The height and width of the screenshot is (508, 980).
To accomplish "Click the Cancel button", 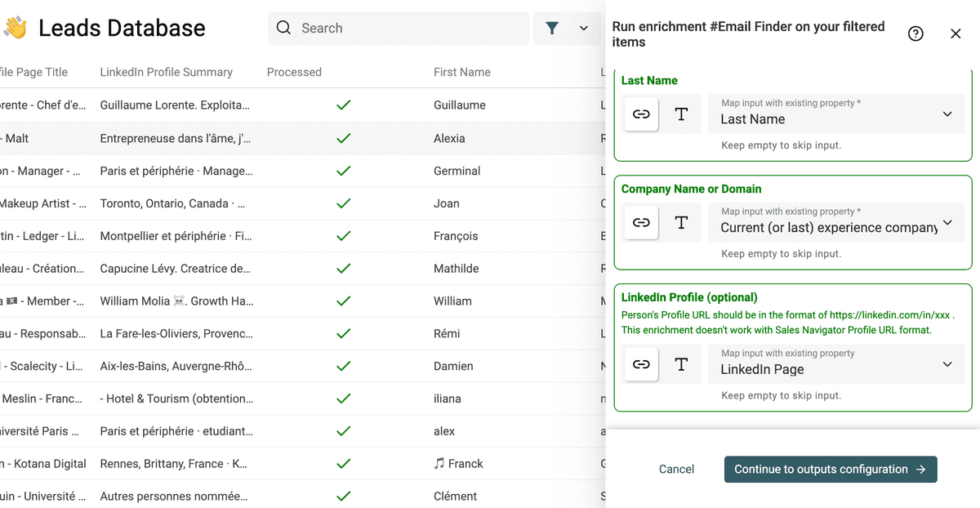I will coord(676,469).
